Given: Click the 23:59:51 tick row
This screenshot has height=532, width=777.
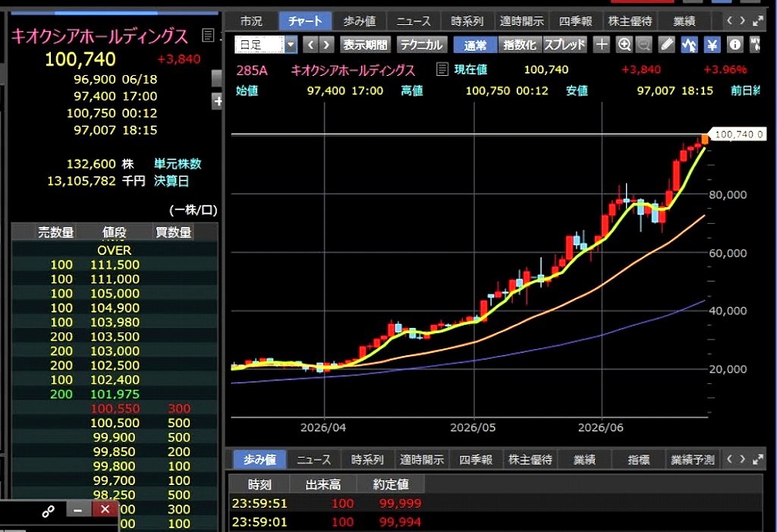Looking at the screenshot, I should tap(495, 503).
